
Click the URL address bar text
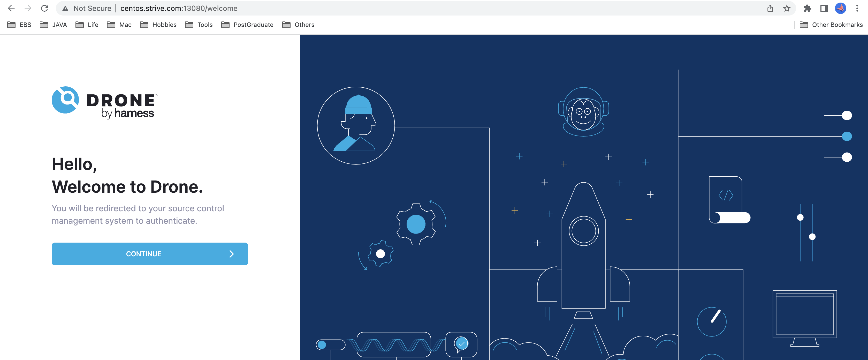pos(179,9)
